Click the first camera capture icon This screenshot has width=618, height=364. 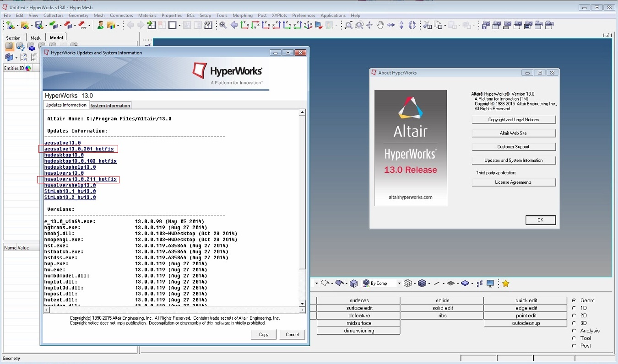pos(486,25)
